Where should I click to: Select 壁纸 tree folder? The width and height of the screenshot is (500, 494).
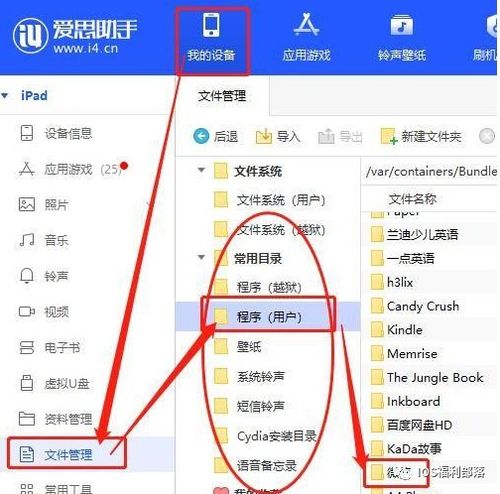[x=237, y=347]
